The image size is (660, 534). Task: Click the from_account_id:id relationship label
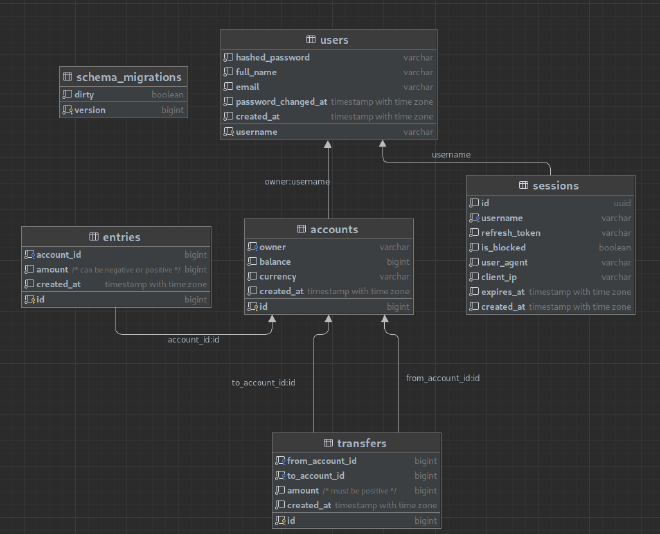click(x=443, y=378)
